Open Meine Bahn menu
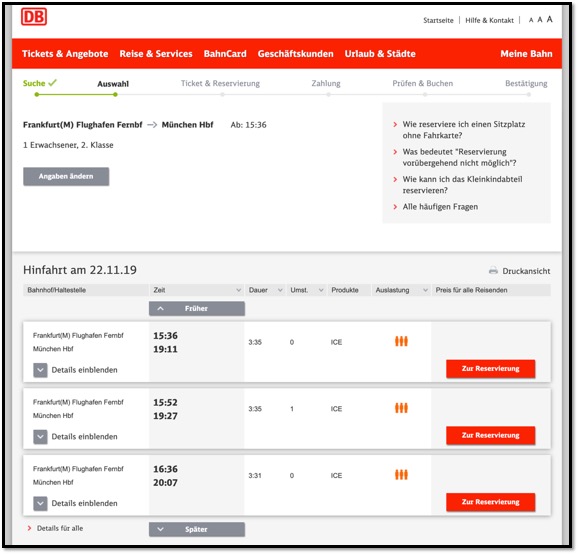579x555 pixels. [526, 54]
